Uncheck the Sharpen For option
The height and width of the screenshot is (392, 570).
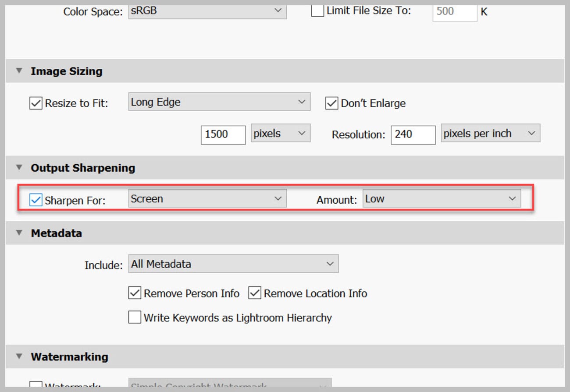pyautogui.click(x=36, y=198)
